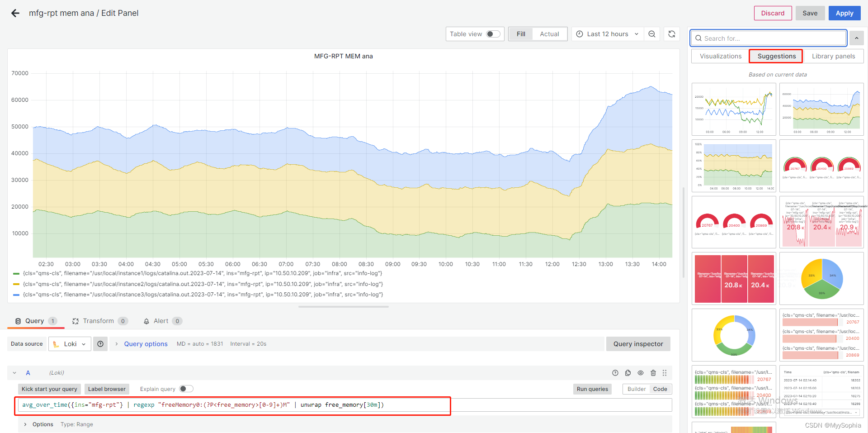Refresh the panel data
Image resolution: width=868 pixels, height=433 pixels.
(x=672, y=34)
